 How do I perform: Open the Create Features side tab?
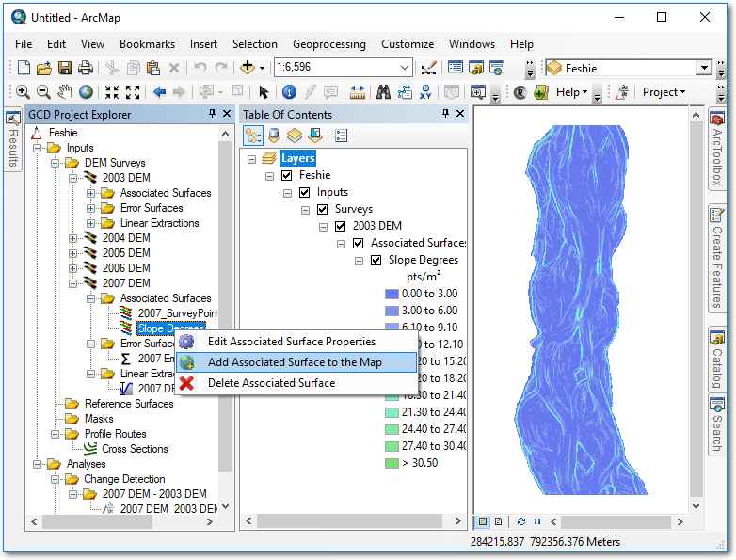(x=717, y=258)
